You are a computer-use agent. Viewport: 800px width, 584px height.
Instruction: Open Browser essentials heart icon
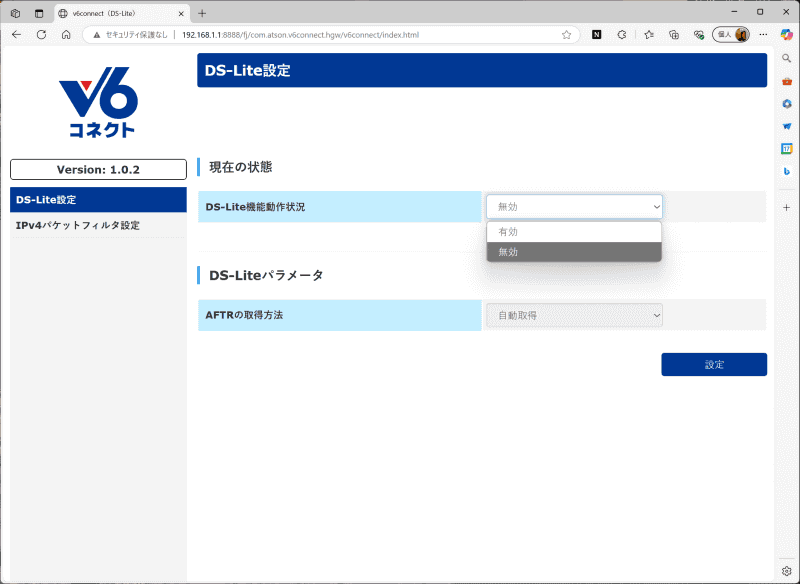point(698,34)
